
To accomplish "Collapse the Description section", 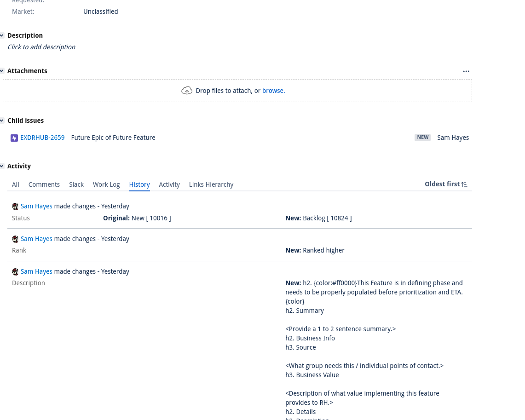I will tap(2, 35).
